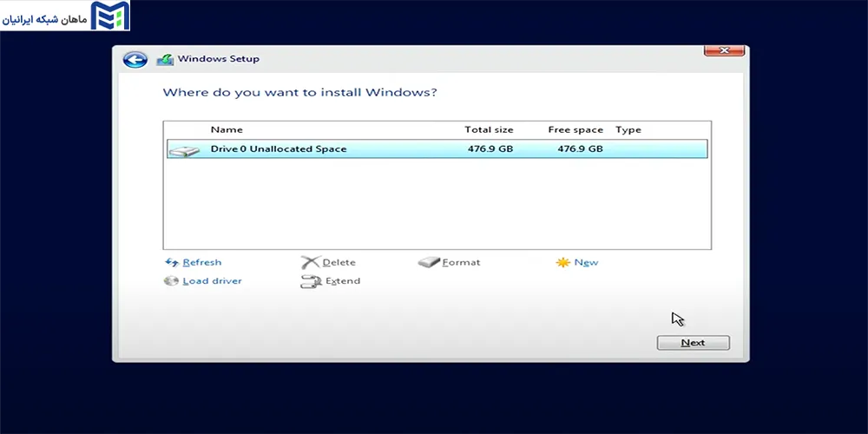Click the Total size column header
868x434 pixels.
489,129
